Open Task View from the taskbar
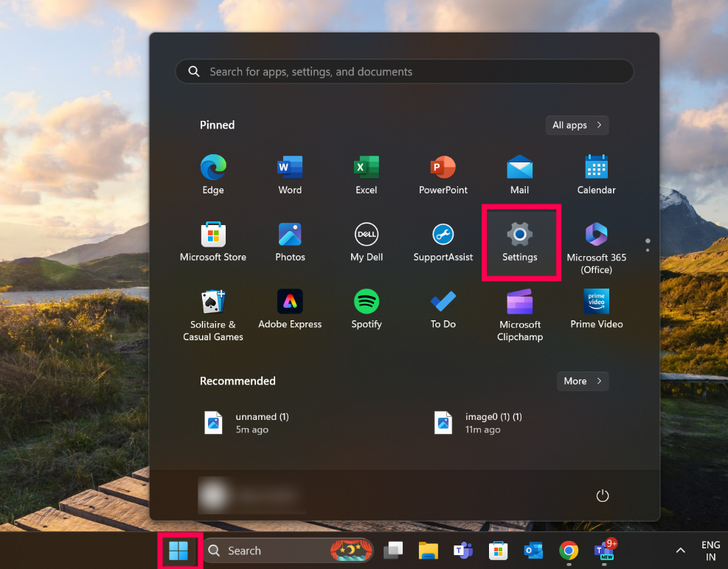728x569 pixels. pos(393,551)
